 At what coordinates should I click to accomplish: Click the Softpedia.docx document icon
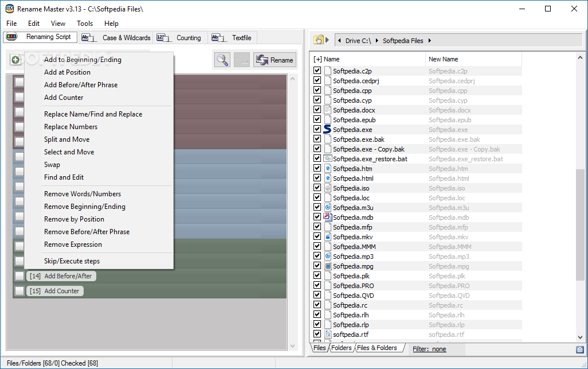coord(327,110)
